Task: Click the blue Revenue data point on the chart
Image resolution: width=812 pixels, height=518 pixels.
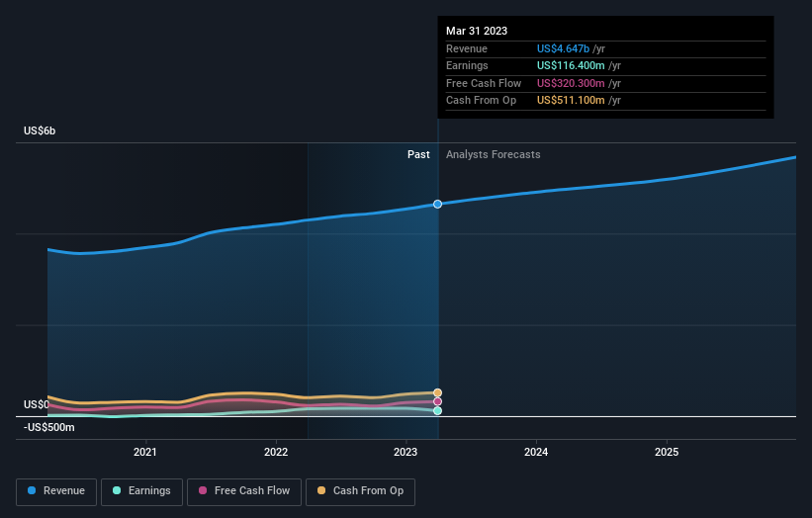Action: [x=437, y=204]
